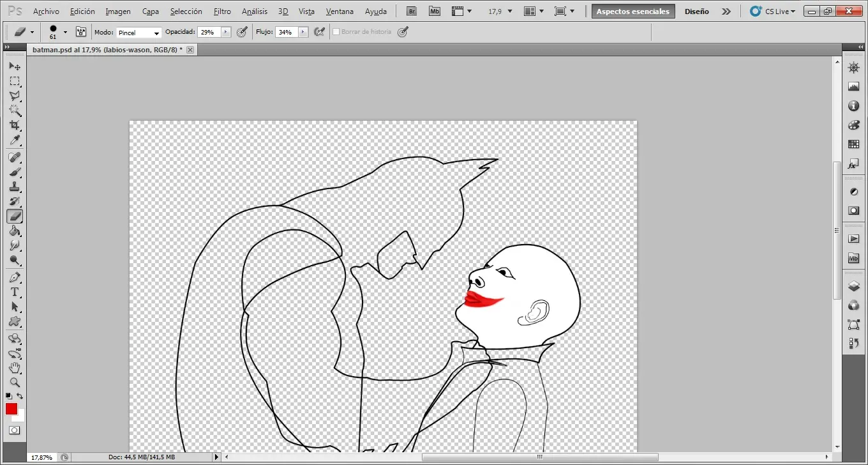Image resolution: width=868 pixels, height=465 pixels.
Task: Activate the Brush tool
Action: click(x=15, y=174)
